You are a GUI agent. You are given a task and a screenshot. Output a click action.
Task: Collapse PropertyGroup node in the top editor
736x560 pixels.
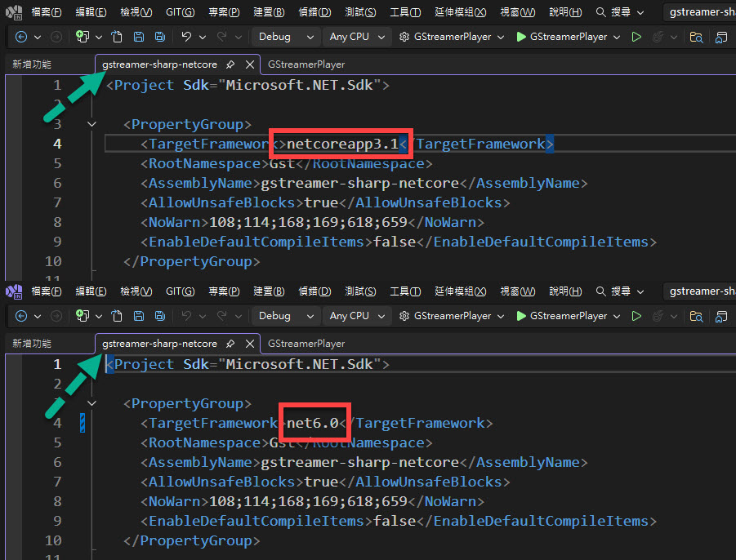coord(91,124)
